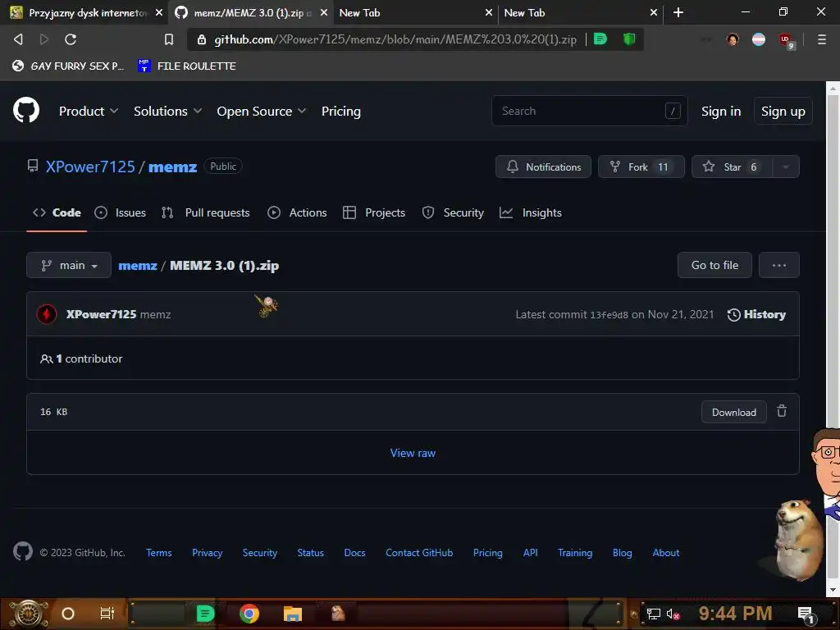Image resolution: width=840 pixels, height=630 pixels.
Task: Focus the GitHub Search field
Action: (x=589, y=111)
